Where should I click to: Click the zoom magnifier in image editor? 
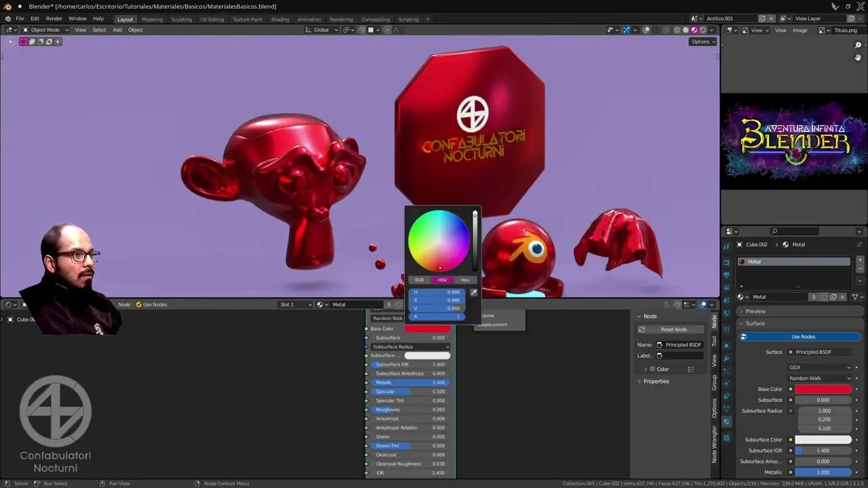coord(858,45)
